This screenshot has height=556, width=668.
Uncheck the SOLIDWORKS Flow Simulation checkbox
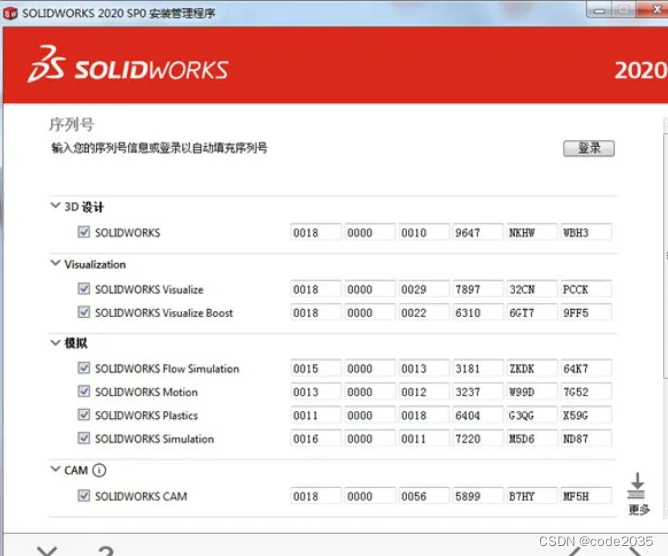[x=84, y=368]
